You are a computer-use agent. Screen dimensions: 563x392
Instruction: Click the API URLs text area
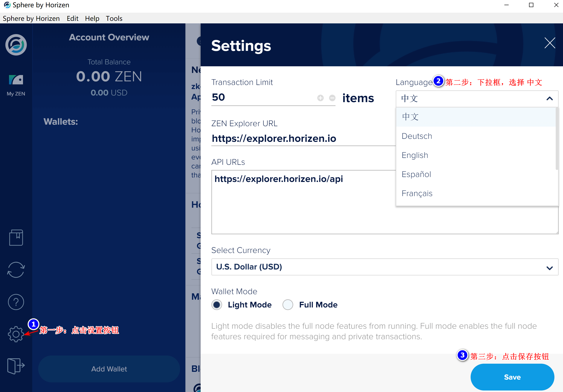coord(385,202)
